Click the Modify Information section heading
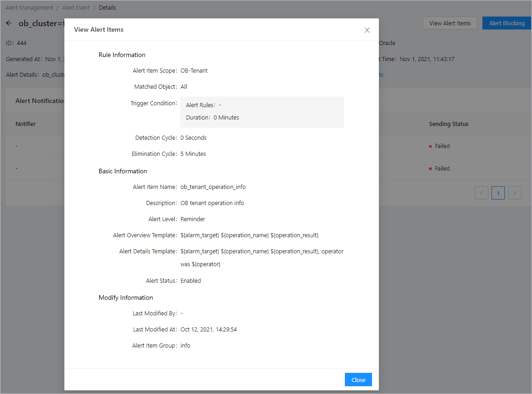Viewport: 532px width, 394px height. [126, 297]
